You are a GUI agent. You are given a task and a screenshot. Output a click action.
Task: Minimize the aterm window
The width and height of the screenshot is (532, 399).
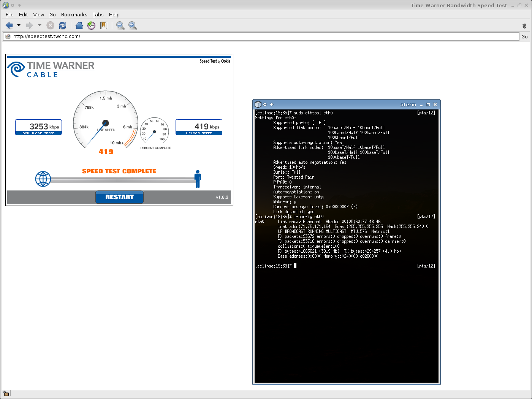tap(421, 105)
